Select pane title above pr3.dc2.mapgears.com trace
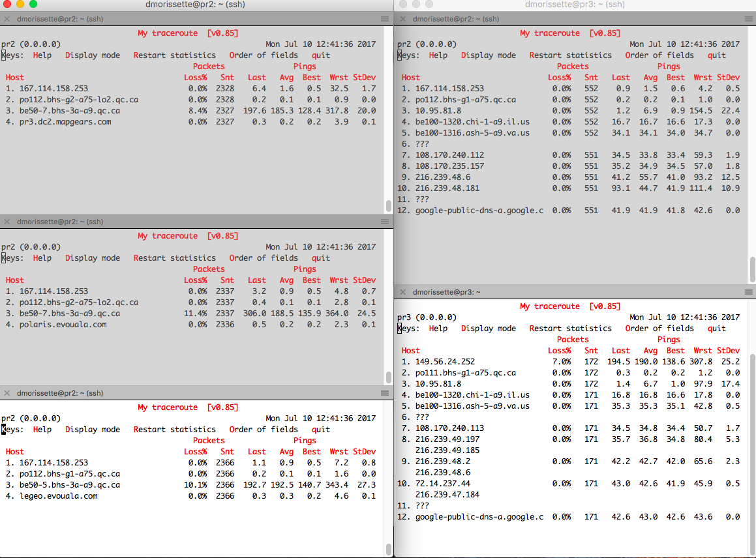 (60, 20)
